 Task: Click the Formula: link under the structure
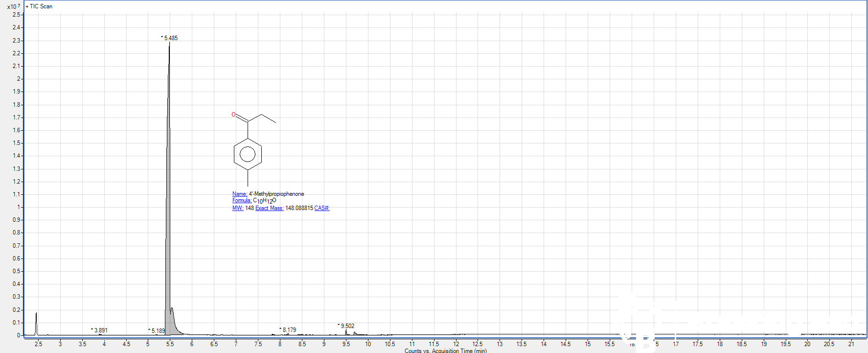242,200
